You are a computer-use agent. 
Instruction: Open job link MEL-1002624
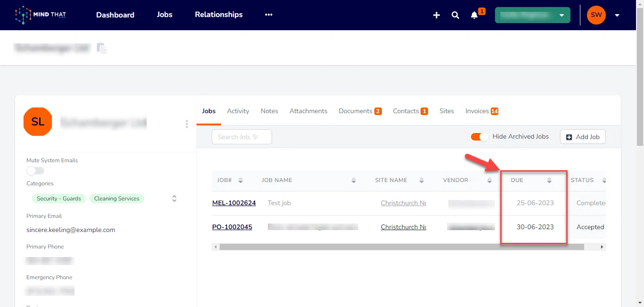234,203
